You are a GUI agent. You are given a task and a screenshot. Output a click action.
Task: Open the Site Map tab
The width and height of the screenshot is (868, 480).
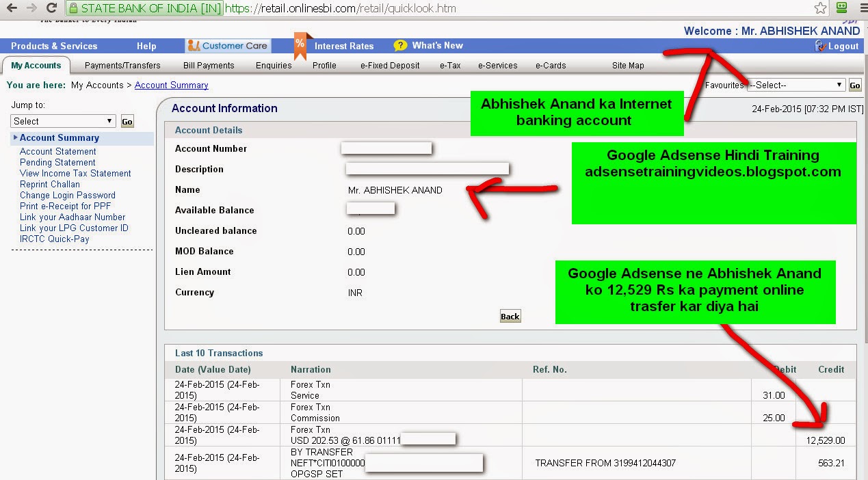[628, 66]
